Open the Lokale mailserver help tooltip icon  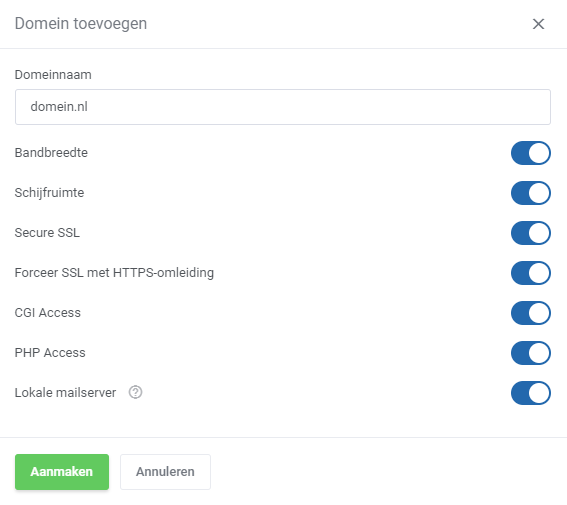pos(136,392)
